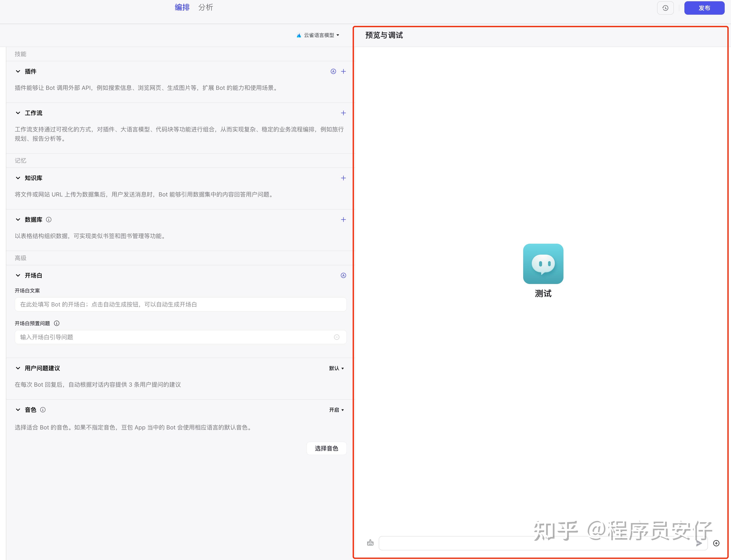Collapse the 工作流 section

[x=18, y=113]
